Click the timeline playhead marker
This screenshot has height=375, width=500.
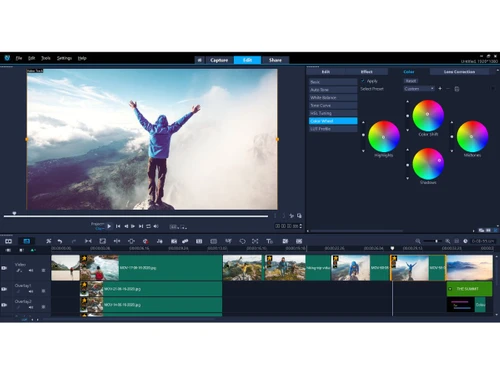392,248
